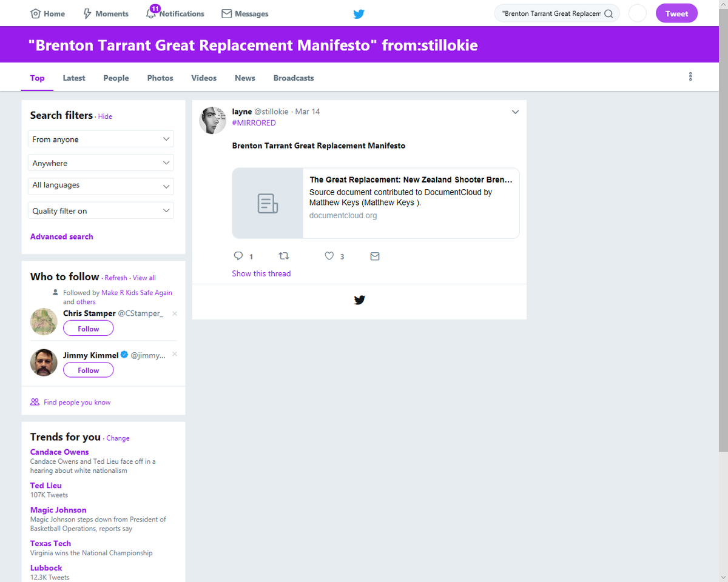Open Advanced search link
This screenshot has width=728, height=582.
tap(61, 236)
